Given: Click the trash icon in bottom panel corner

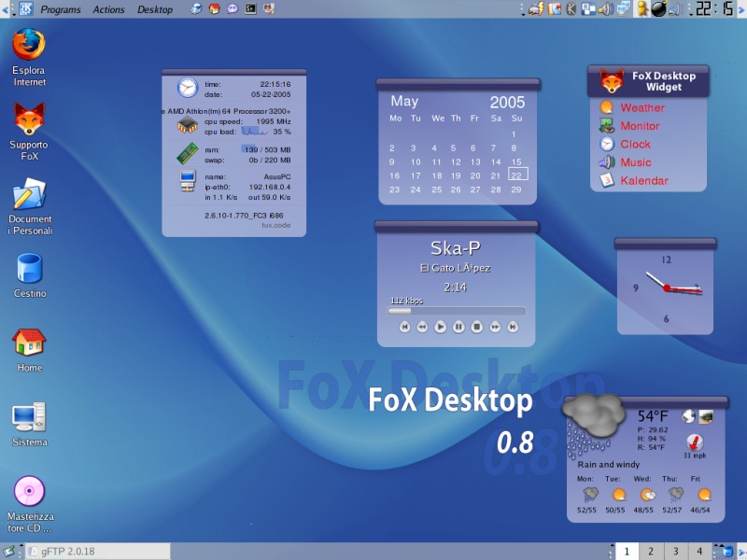Looking at the screenshot, I should click(727, 552).
